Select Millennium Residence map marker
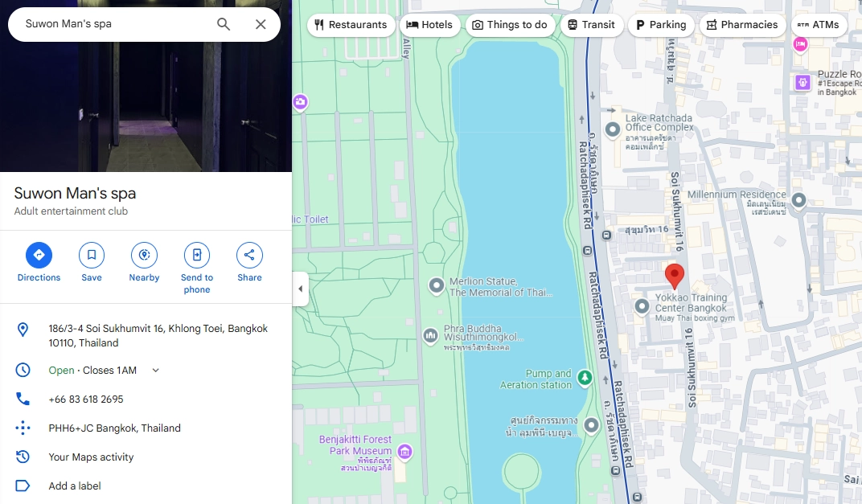This screenshot has width=862, height=504. (x=798, y=200)
